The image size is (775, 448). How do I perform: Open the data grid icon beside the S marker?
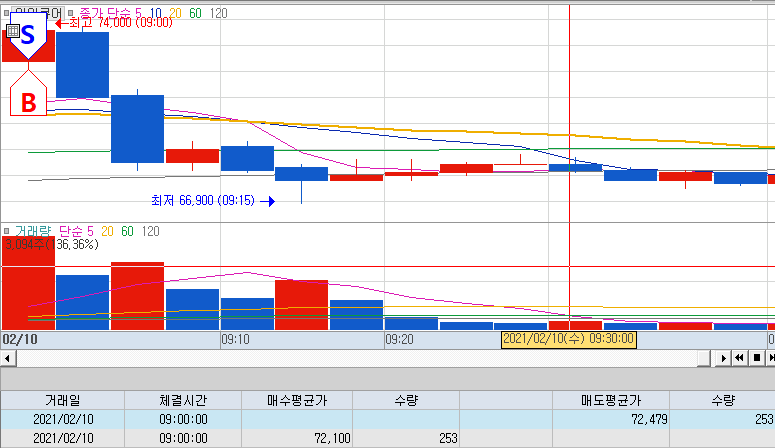coord(13,31)
